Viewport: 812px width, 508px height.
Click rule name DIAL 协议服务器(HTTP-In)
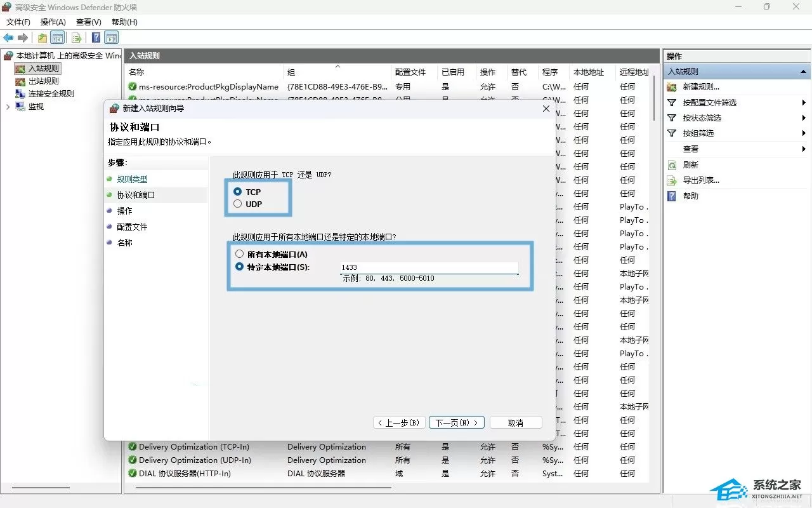pyautogui.click(x=185, y=474)
